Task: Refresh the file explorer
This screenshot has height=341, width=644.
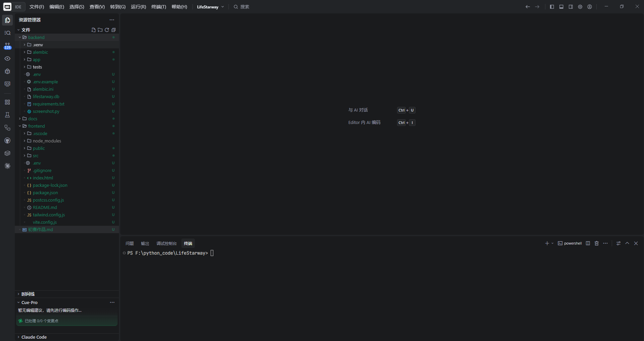Action: [107, 30]
